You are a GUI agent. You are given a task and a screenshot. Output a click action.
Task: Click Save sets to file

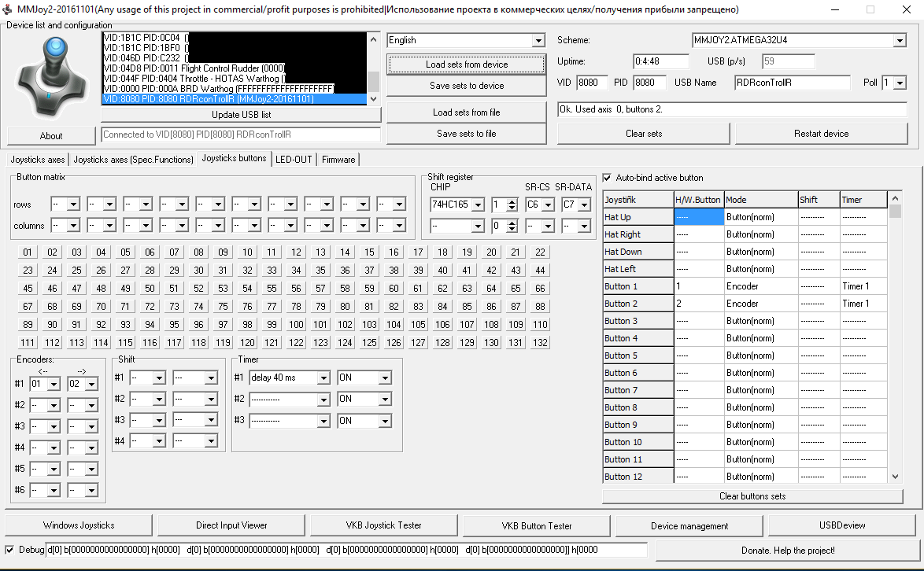467,134
